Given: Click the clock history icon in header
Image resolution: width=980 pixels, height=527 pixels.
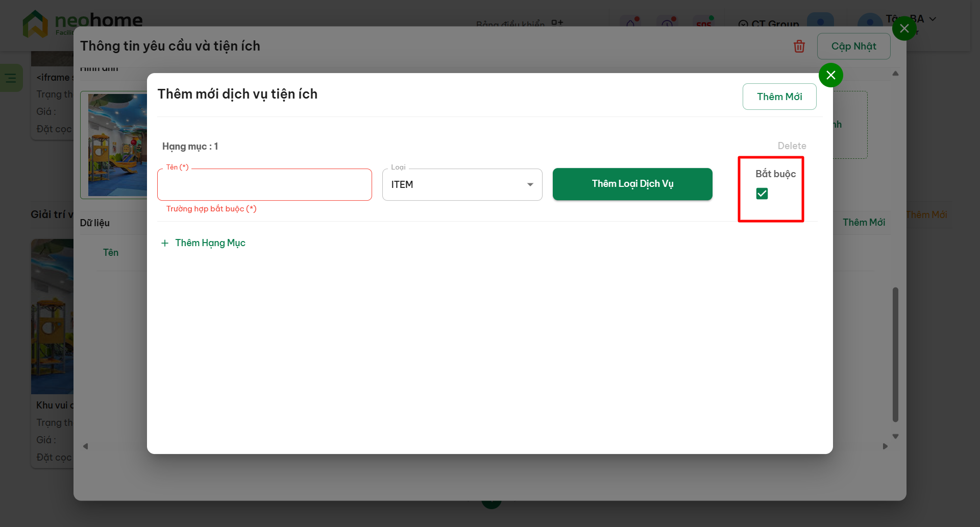Looking at the screenshot, I should 667,23.
